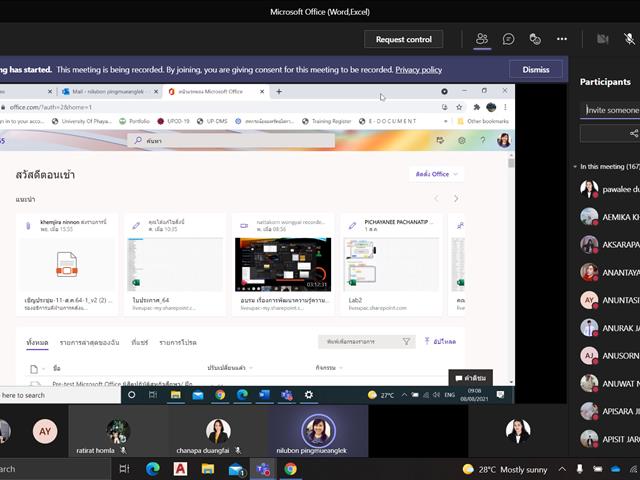Open the Other bookmarks folder

(483, 121)
